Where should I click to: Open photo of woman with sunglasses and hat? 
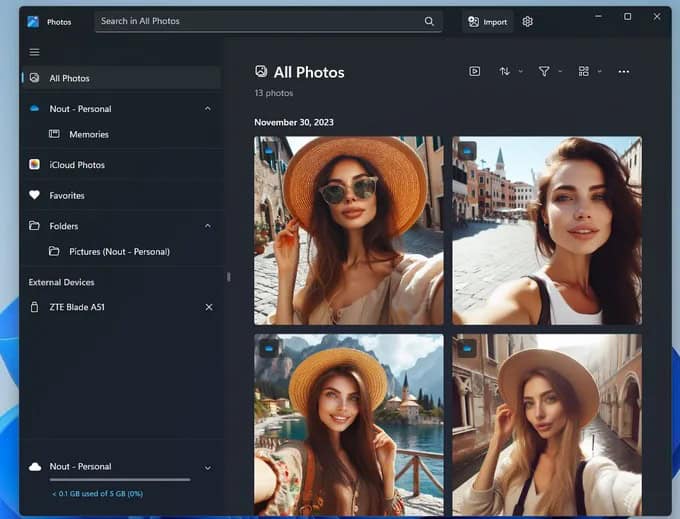[349, 230]
